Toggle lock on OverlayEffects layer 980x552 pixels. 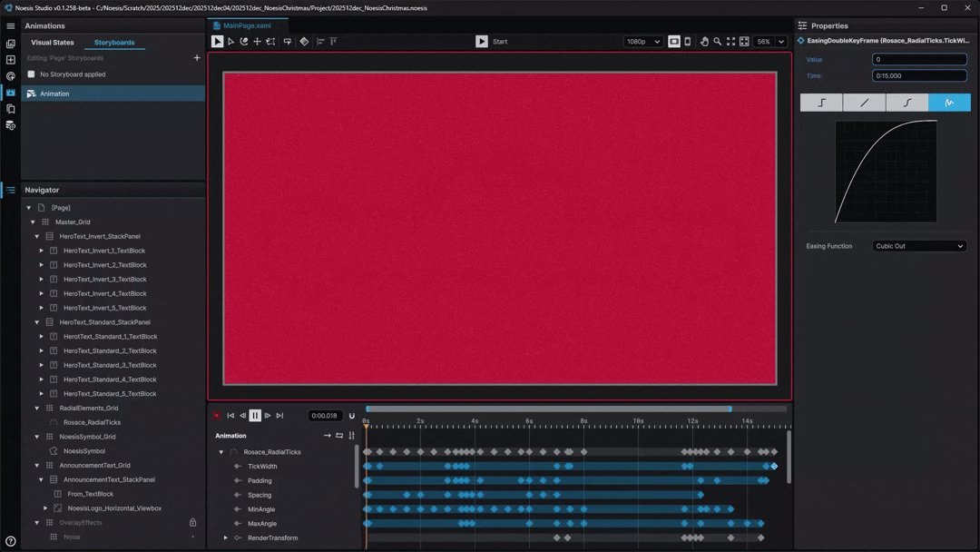[x=192, y=523]
